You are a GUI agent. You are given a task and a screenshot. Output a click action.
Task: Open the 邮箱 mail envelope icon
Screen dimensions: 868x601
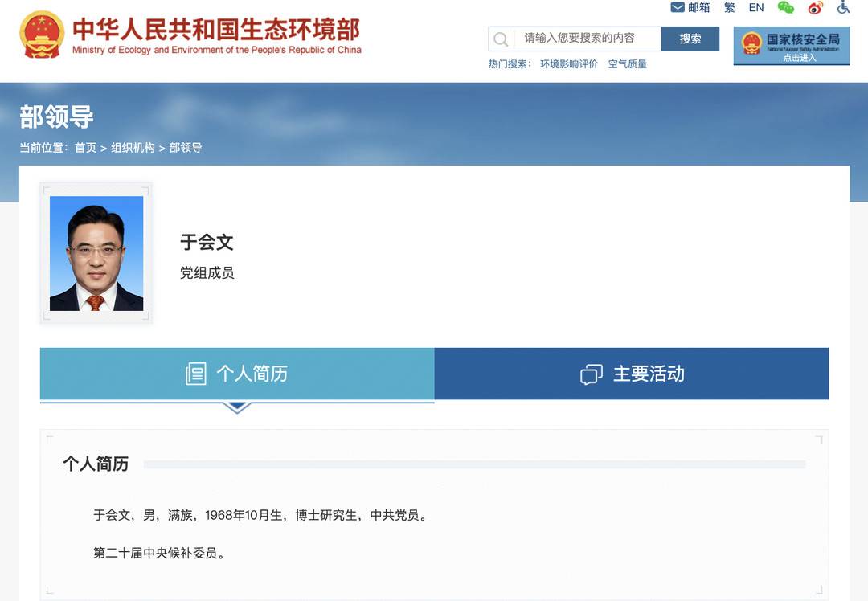point(677,7)
